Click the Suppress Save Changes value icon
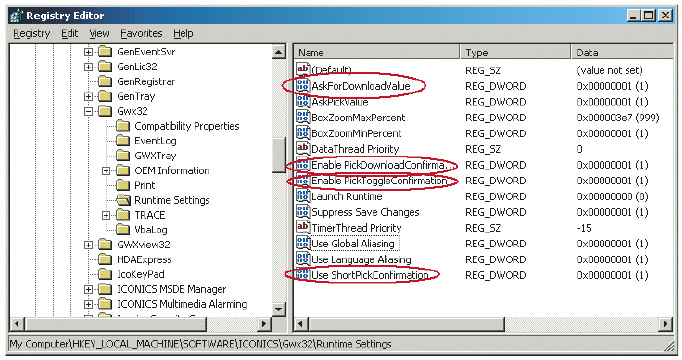Viewport: 682px width, 360px height. [303, 212]
